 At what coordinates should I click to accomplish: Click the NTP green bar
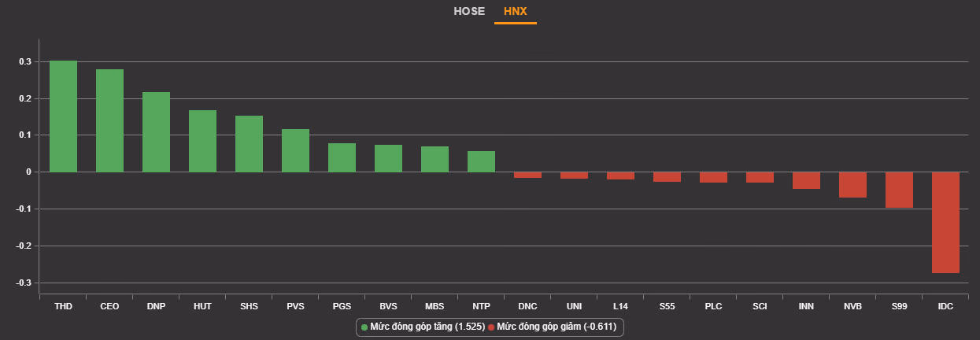click(481, 161)
